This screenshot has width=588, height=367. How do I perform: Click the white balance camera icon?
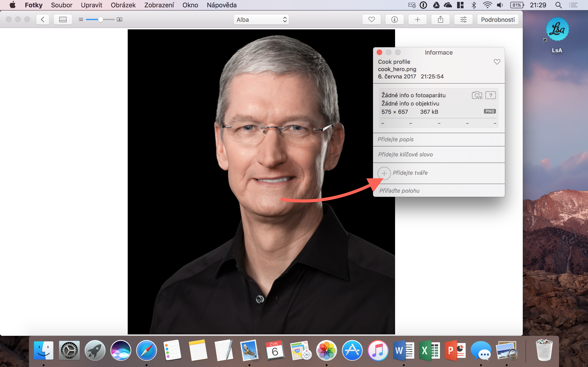coord(477,95)
